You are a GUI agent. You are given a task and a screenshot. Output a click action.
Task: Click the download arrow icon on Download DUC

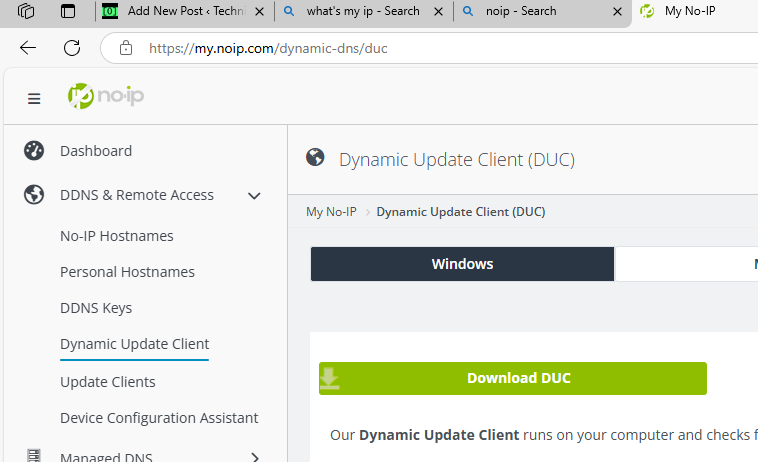click(x=329, y=378)
